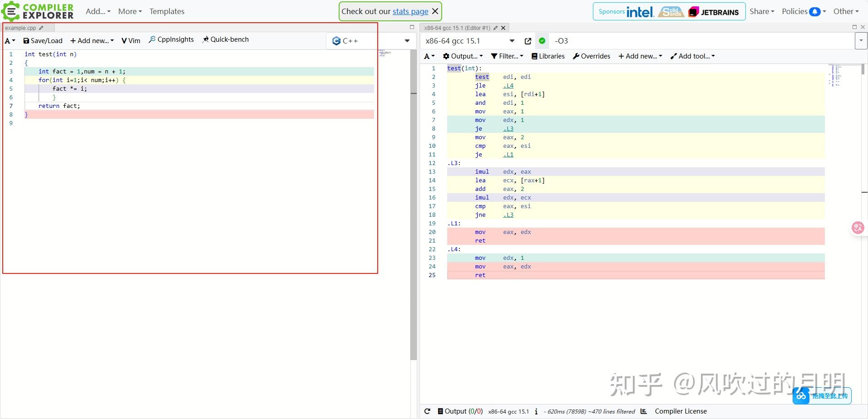The image size is (868, 419).
Task: Open the font size menu via the A icon
Action: 9,40
